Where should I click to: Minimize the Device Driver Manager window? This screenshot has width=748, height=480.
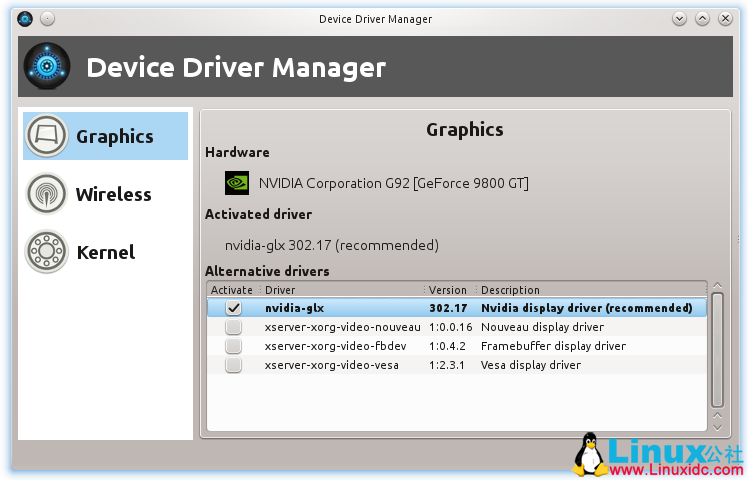click(679, 19)
